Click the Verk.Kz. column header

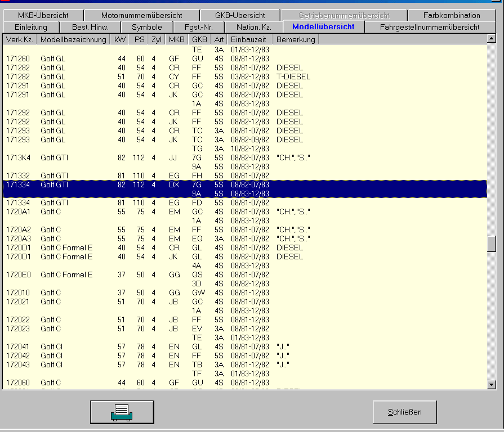[19, 39]
